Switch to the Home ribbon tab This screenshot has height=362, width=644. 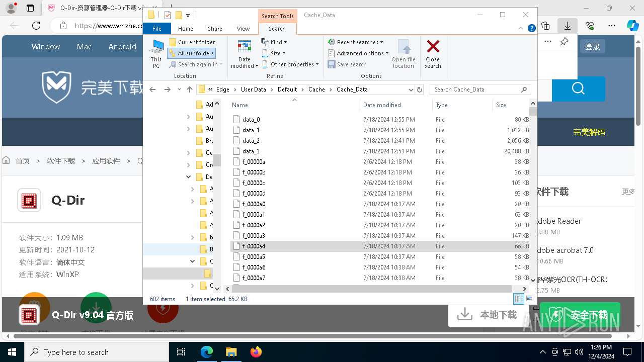coord(185,29)
